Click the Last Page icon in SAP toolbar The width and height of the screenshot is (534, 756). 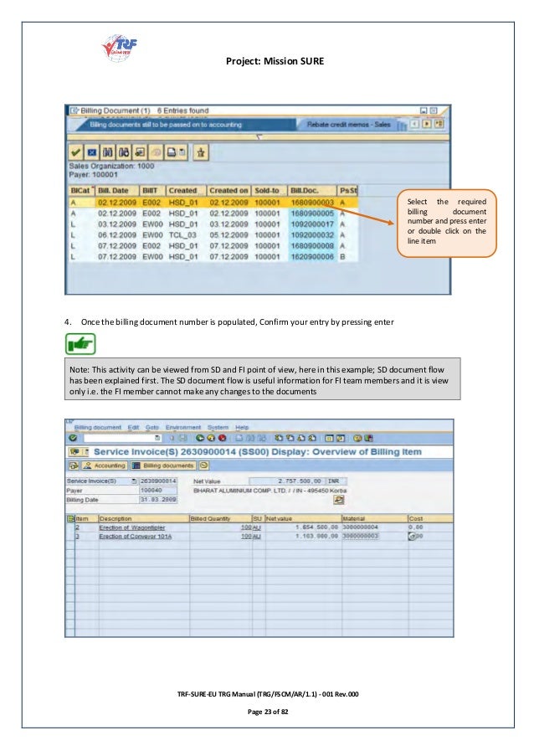coord(312,438)
